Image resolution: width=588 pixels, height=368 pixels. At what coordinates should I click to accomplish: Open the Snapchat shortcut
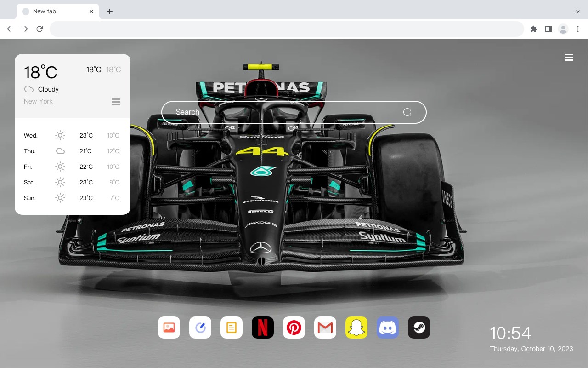pos(356,328)
